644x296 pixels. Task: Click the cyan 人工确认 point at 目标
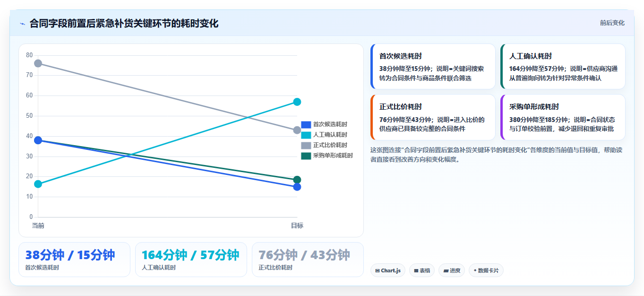coord(297,102)
